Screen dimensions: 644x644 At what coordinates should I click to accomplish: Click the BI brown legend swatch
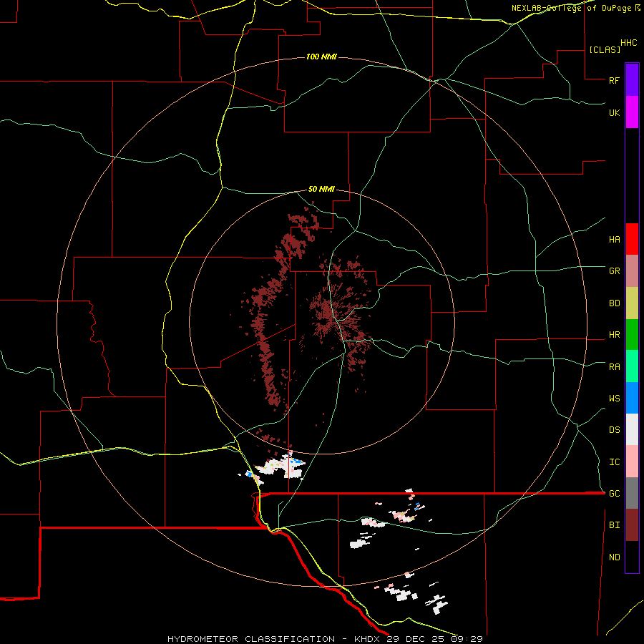click(x=632, y=525)
